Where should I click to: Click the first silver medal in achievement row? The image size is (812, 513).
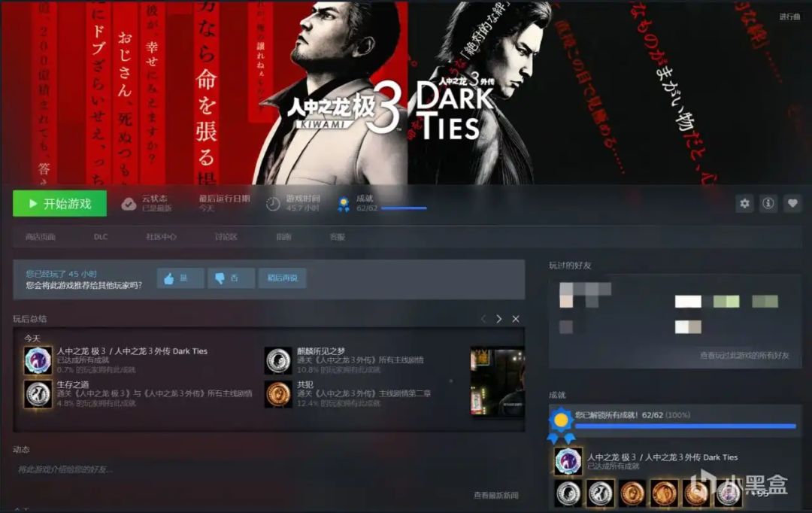coord(568,493)
